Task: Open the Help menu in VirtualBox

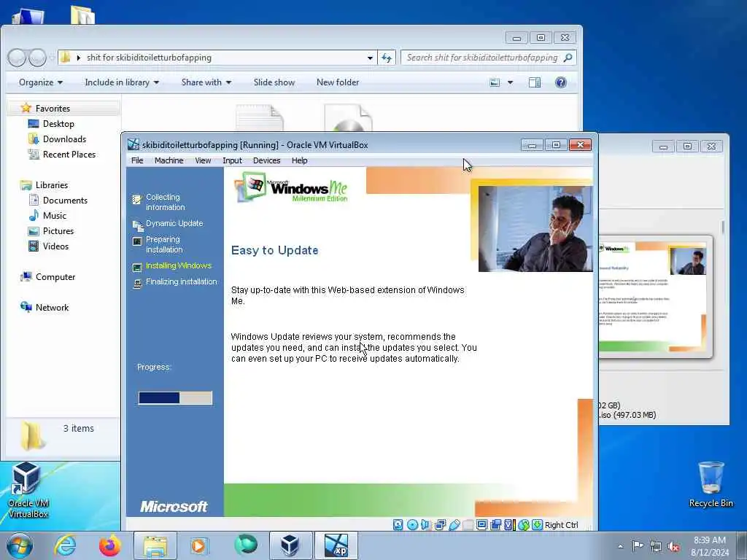Action: click(299, 160)
